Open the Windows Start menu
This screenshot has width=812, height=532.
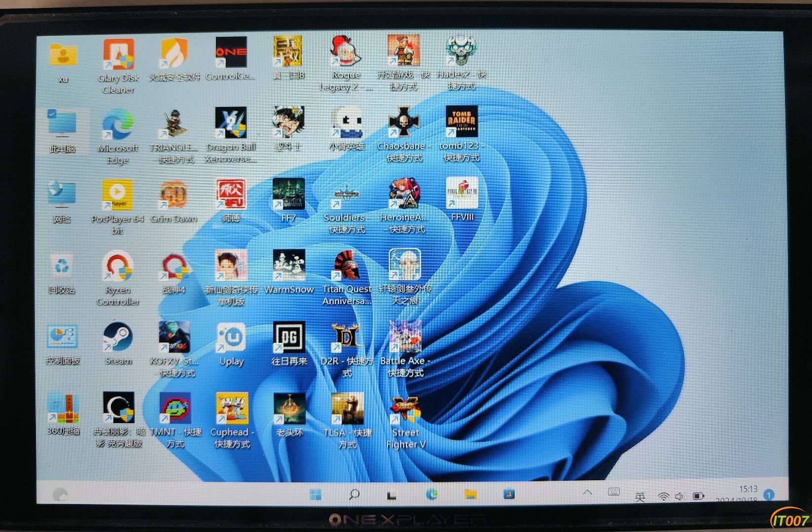click(316, 494)
